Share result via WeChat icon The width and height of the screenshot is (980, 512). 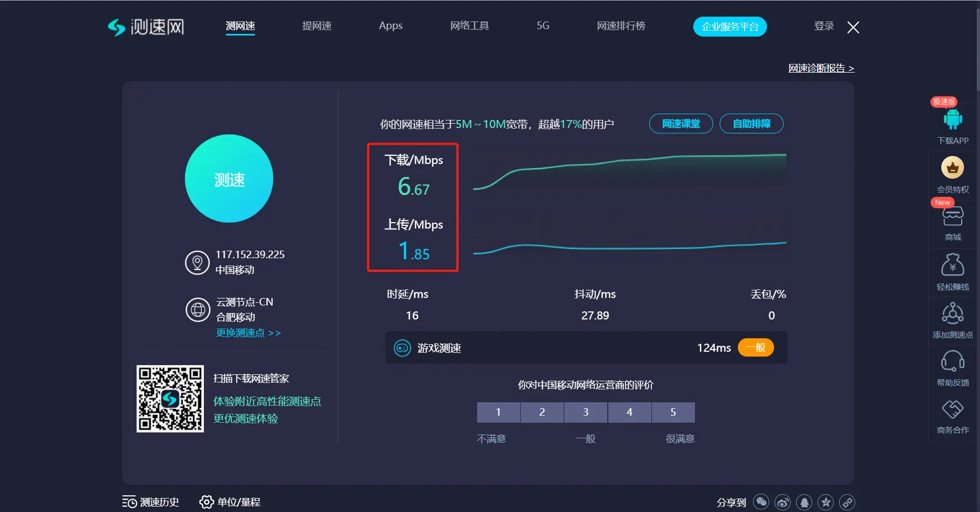(x=761, y=502)
